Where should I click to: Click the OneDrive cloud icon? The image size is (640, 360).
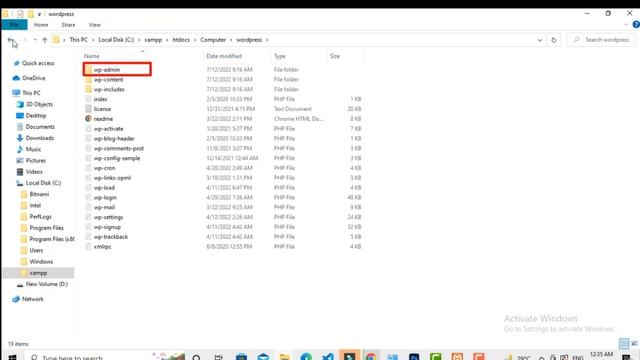pos(16,78)
